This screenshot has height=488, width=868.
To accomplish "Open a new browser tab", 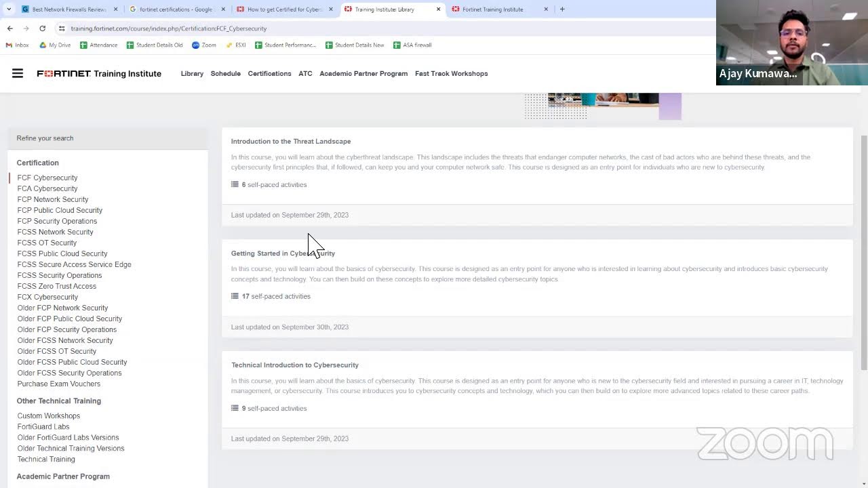I will click(562, 9).
